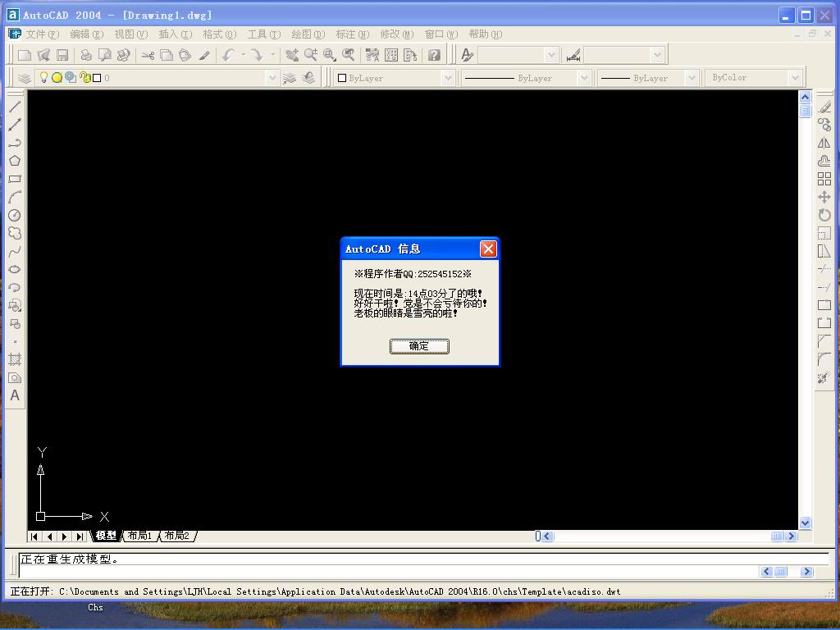Image resolution: width=840 pixels, height=630 pixels.
Task: Select the Mirror tool
Action: click(x=824, y=143)
